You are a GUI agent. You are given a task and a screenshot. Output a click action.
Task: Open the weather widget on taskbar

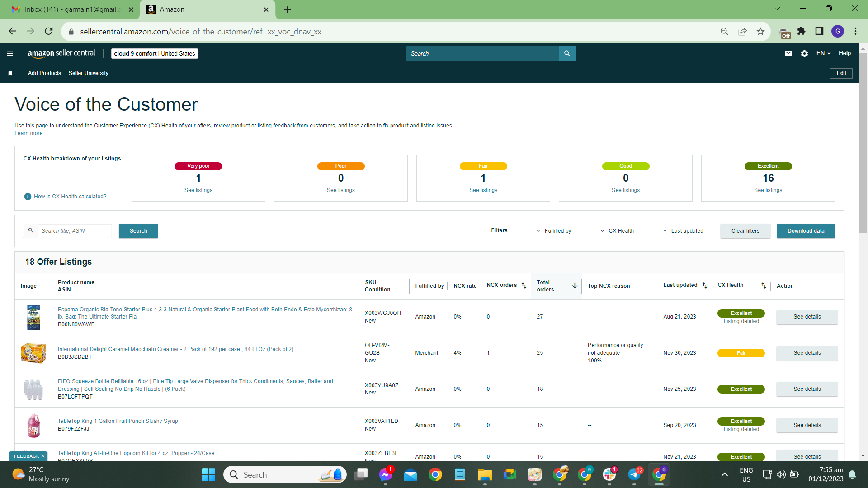[x=41, y=474]
